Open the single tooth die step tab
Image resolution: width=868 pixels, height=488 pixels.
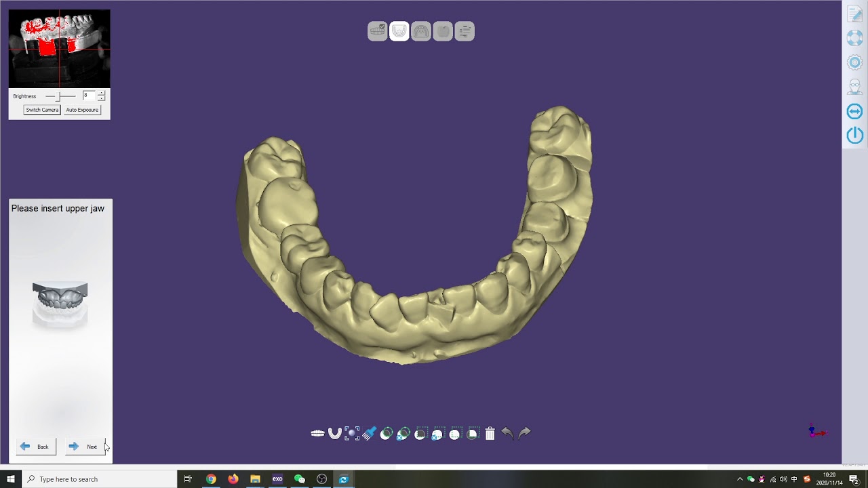(443, 31)
